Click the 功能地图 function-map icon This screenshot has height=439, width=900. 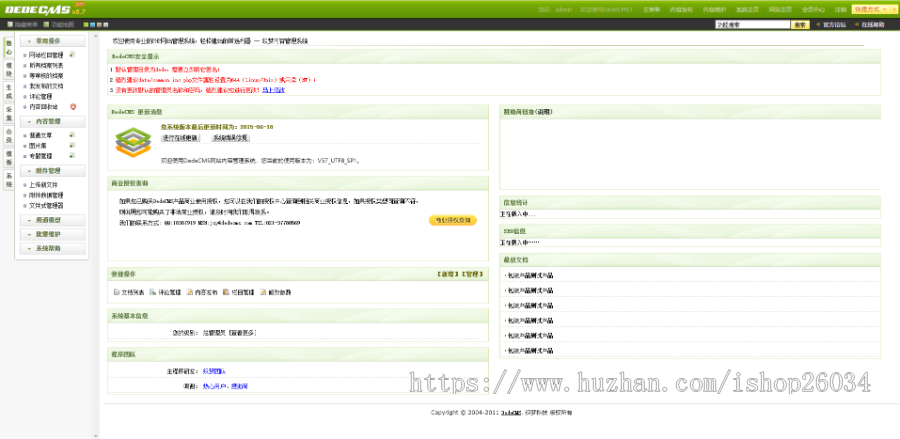pos(46,25)
